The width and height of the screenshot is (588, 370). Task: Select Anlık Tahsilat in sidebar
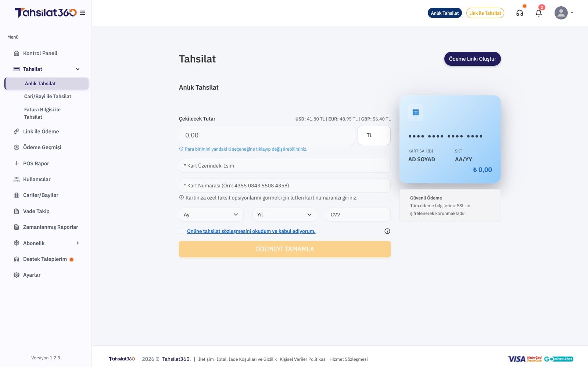(46, 83)
